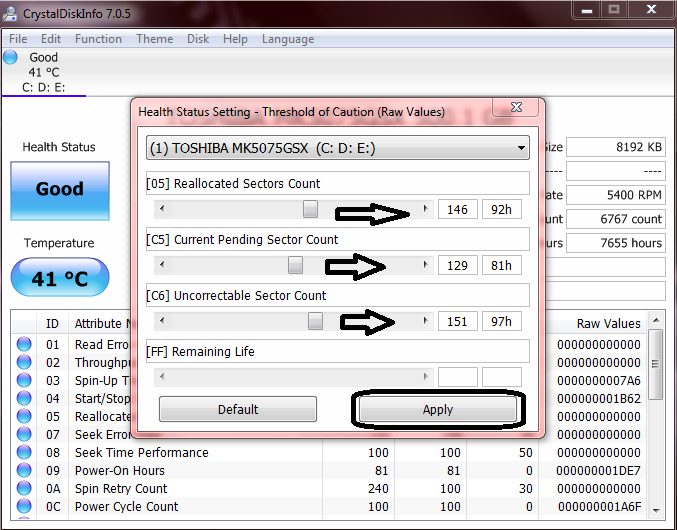Image resolution: width=677 pixels, height=530 pixels.
Task: Click the Current Pending value field 129
Action: click(458, 265)
